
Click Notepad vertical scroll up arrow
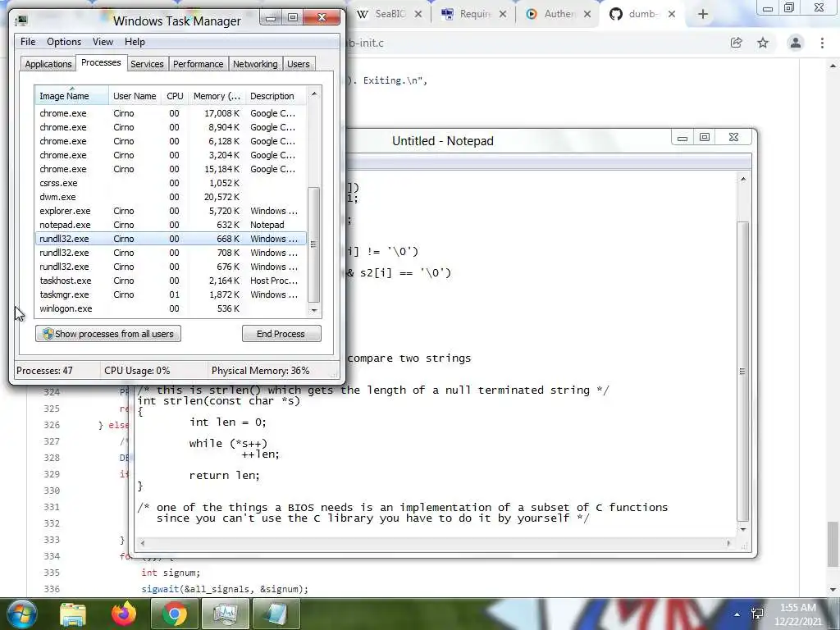click(x=743, y=179)
